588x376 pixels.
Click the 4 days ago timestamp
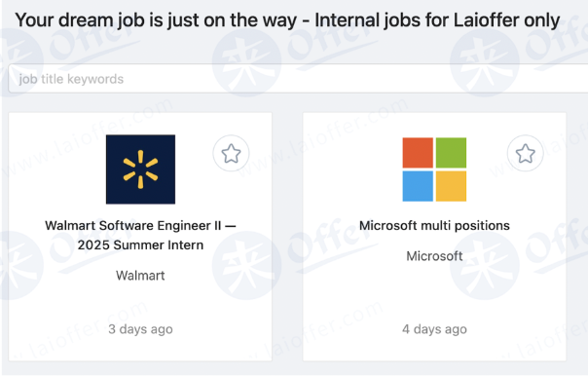434,329
